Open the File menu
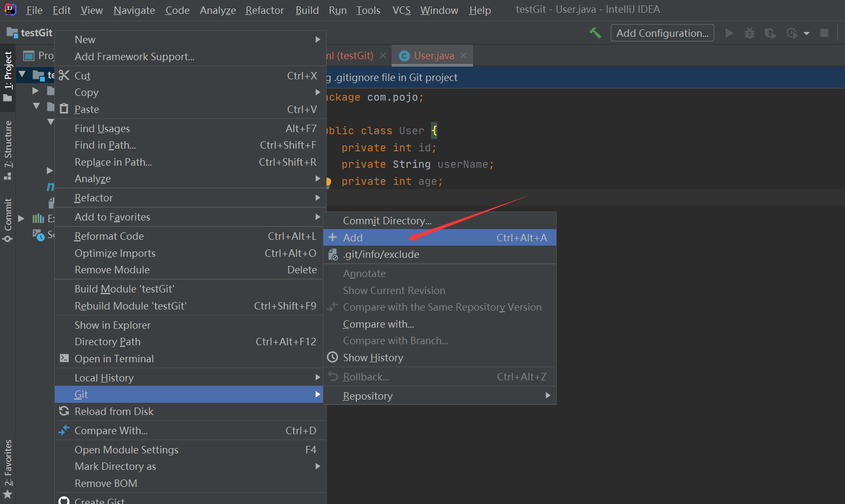The height and width of the screenshot is (504, 845). click(x=34, y=10)
